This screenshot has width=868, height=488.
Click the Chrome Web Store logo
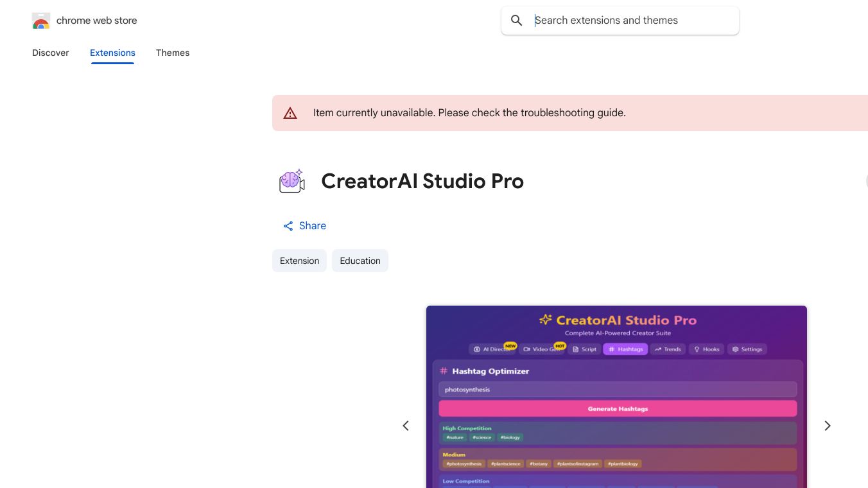(41, 21)
